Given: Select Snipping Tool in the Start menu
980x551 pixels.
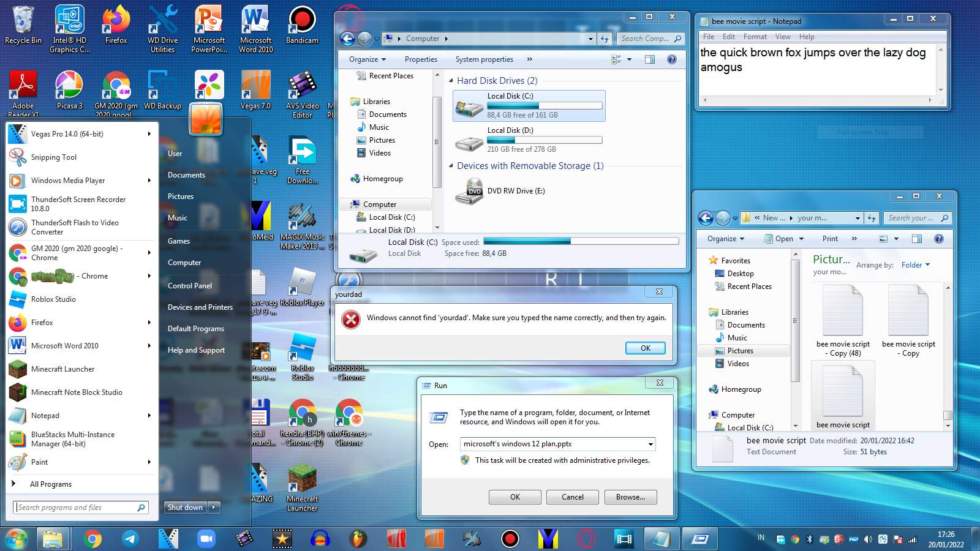Looking at the screenshot, I should coord(54,157).
